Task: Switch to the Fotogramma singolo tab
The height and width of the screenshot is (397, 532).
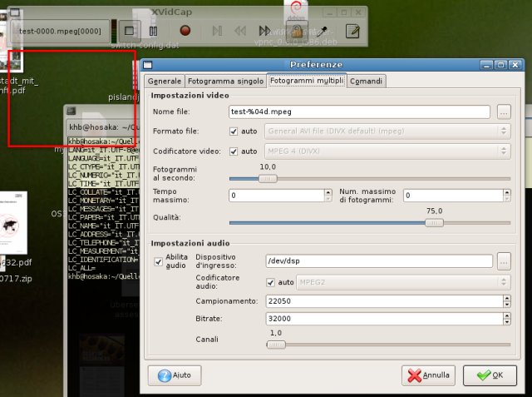Action: pyautogui.click(x=225, y=82)
